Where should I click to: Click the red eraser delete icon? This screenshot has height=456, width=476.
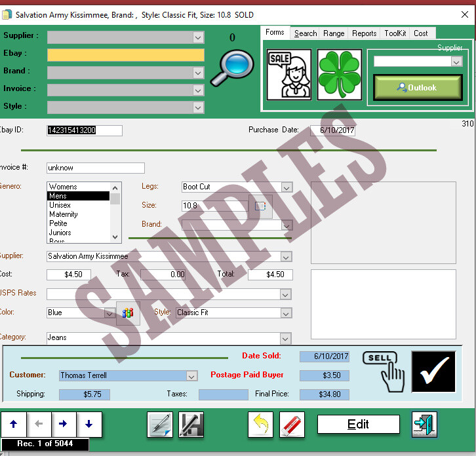(x=292, y=425)
